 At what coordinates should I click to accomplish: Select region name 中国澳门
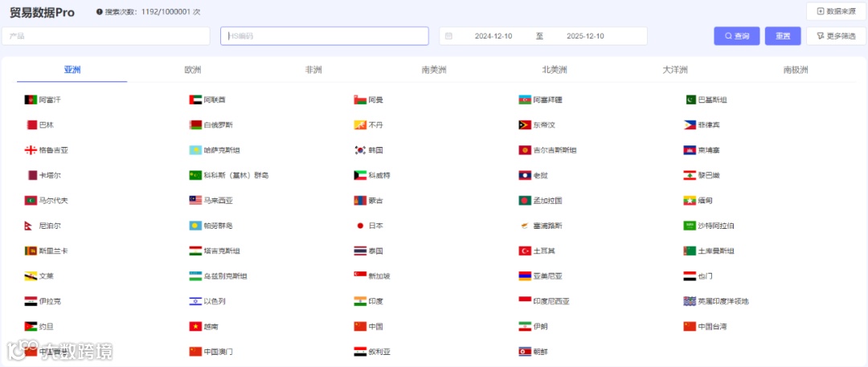(x=218, y=352)
